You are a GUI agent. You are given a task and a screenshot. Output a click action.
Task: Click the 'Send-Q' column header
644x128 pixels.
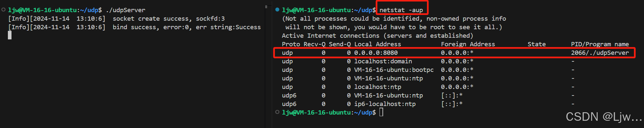340,44
